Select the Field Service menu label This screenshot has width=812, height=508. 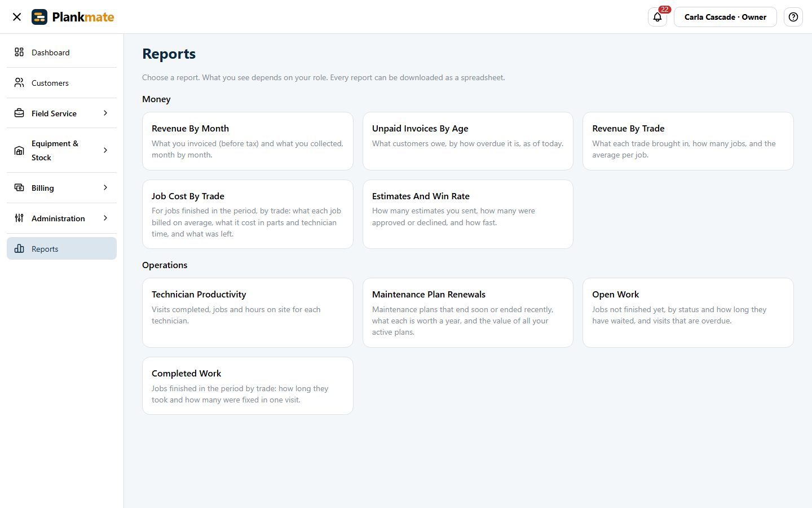[54, 113]
